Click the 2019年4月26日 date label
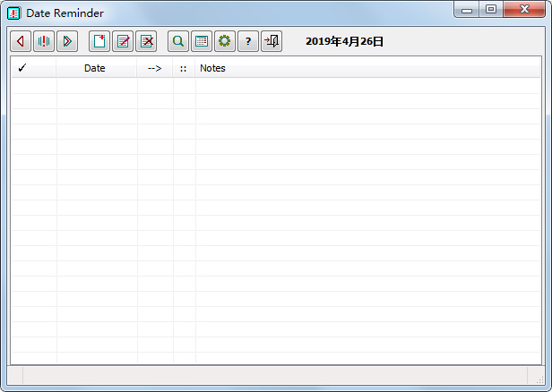The height and width of the screenshot is (392, 552). point(344,41)
